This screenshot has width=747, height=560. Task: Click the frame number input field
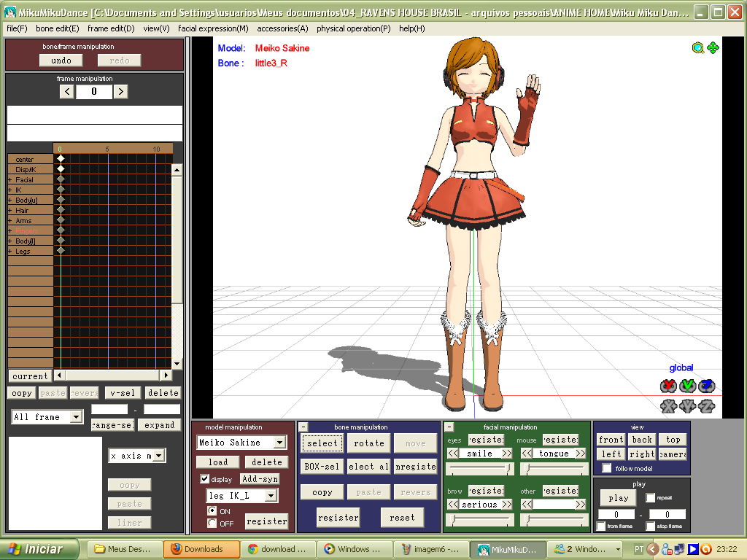tap(94, 91)
